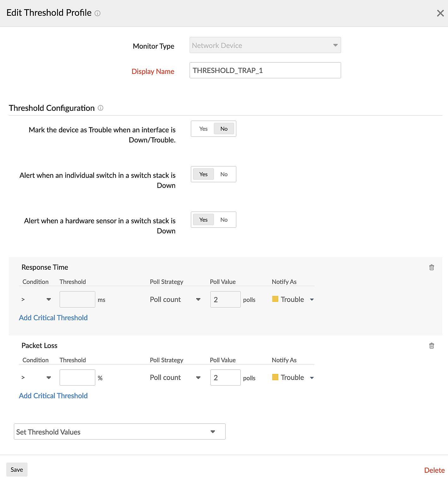Delete the Response Time threshold via trash icon
The width and height of the screenshot is (448, 480).
click(x=432, y=267)
